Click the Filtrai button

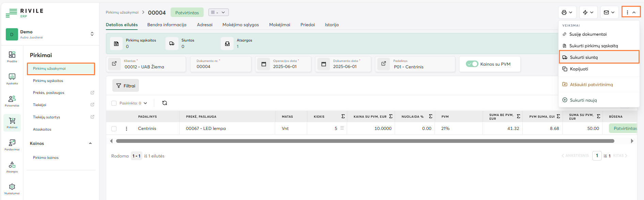126,86
